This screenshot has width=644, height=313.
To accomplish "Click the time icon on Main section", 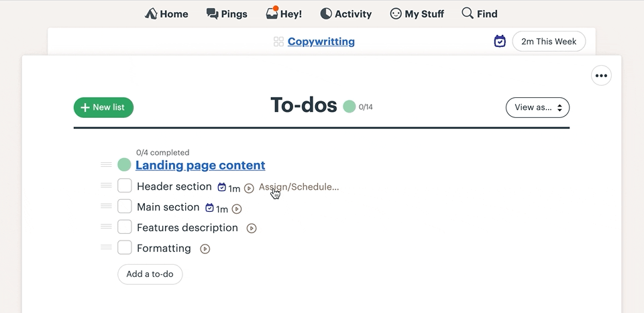I will pyautogui.click(x=209, y=208).
